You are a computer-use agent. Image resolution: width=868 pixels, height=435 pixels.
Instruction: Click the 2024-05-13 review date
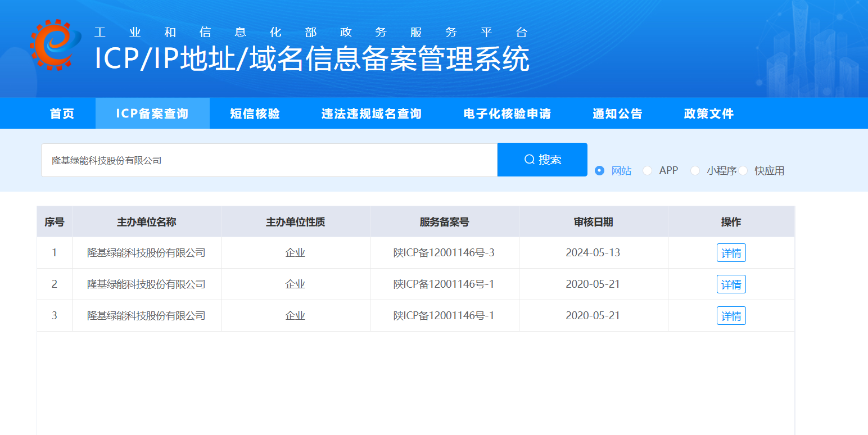[593, 253]
